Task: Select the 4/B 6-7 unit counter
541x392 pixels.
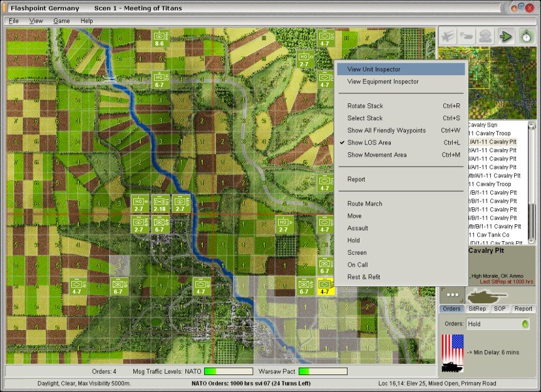Action: tap(160, 225)
